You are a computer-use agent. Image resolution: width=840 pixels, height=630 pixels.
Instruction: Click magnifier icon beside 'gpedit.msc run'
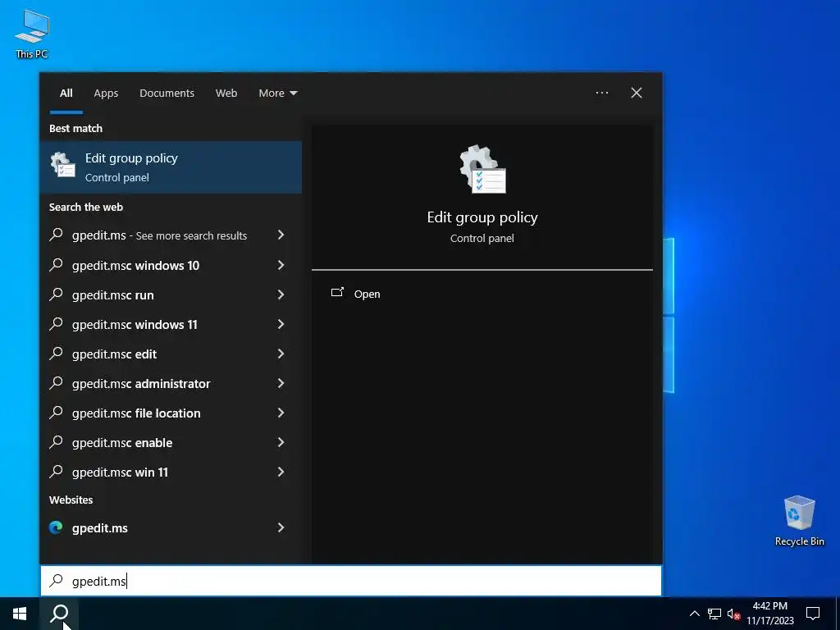[57, 294]
